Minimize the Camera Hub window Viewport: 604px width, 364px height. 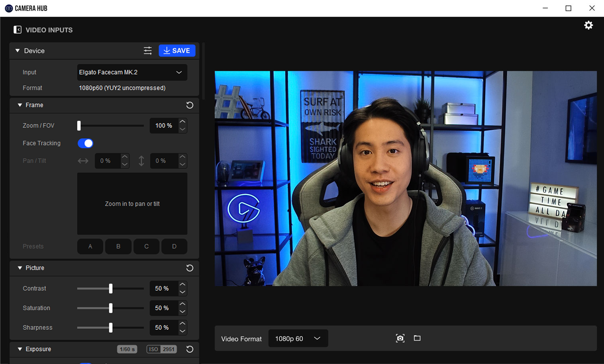(545, 8)
